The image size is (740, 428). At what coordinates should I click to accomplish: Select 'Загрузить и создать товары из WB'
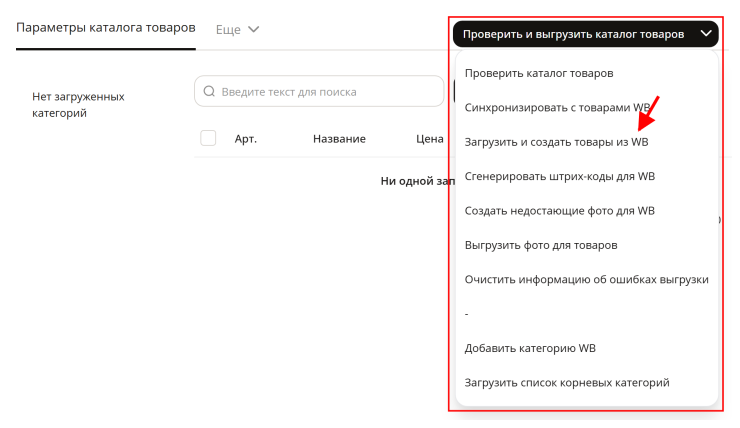[556, 142]
